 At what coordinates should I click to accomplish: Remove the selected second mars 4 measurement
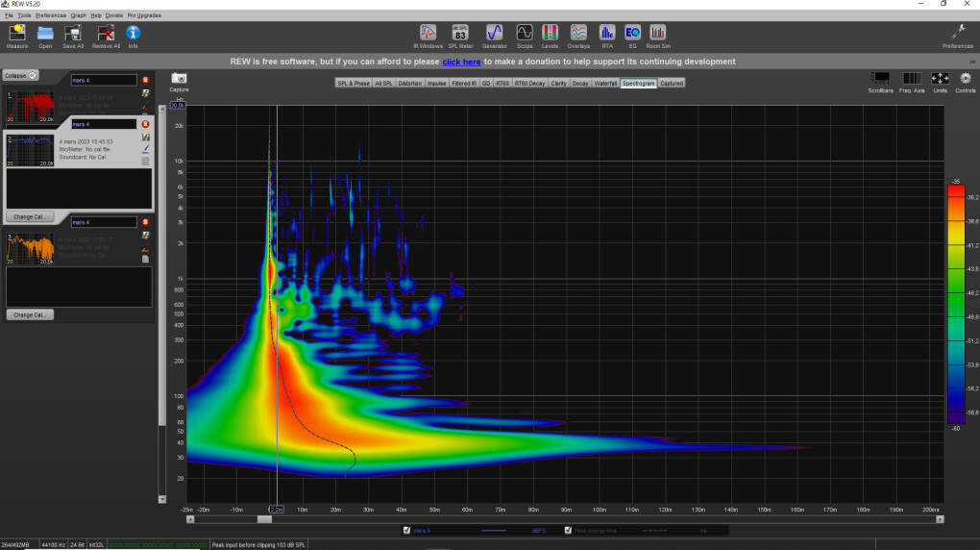(146, 124)
